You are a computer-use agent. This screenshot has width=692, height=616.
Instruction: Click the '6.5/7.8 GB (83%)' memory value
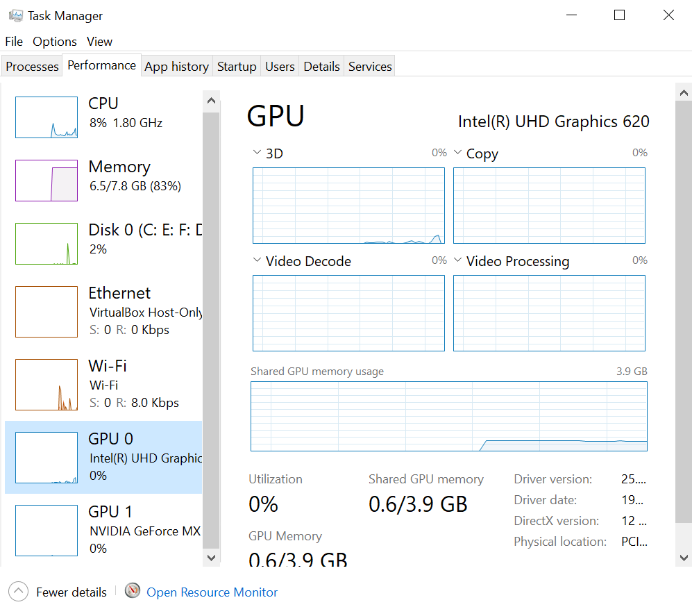(135, 186)
